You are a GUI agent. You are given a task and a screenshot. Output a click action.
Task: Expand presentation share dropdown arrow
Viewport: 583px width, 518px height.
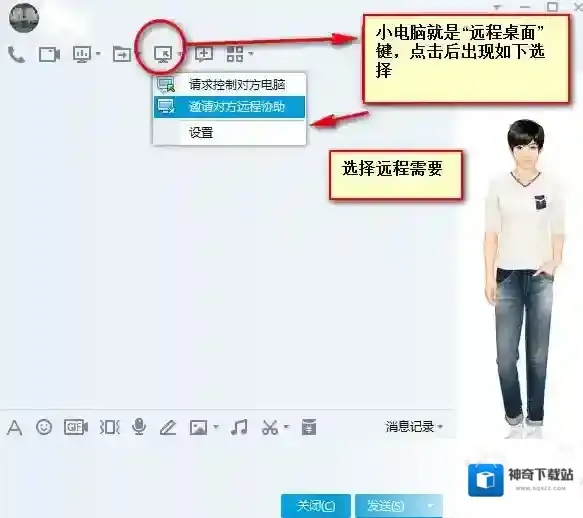pyautogui.click(x=98, y=54)
